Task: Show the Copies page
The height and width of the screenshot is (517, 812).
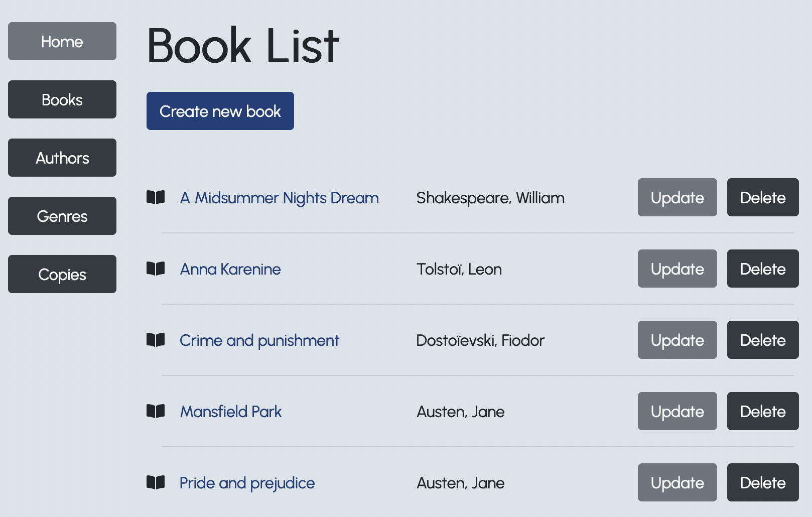Action: coord(62,274)
